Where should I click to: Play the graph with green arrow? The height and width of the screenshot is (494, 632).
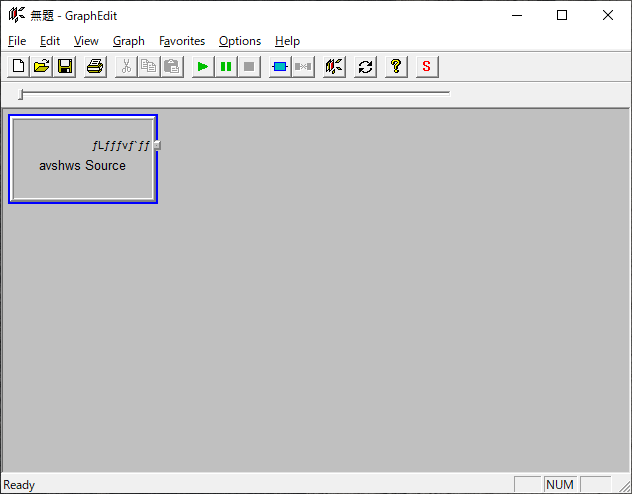coord(203,66)
